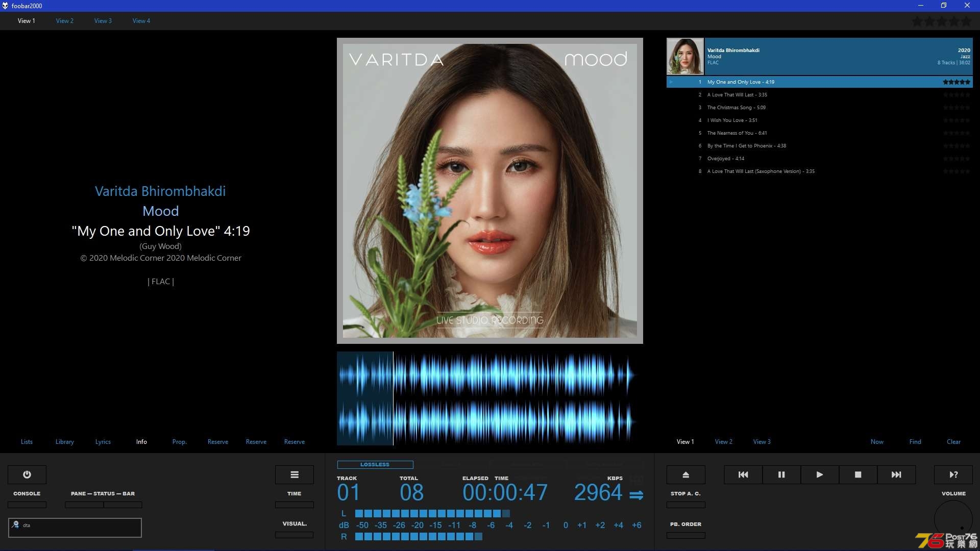This screenshot has height=551, width=980.
Task: Select the Info panel tab
Action: [x=141, y=442]
